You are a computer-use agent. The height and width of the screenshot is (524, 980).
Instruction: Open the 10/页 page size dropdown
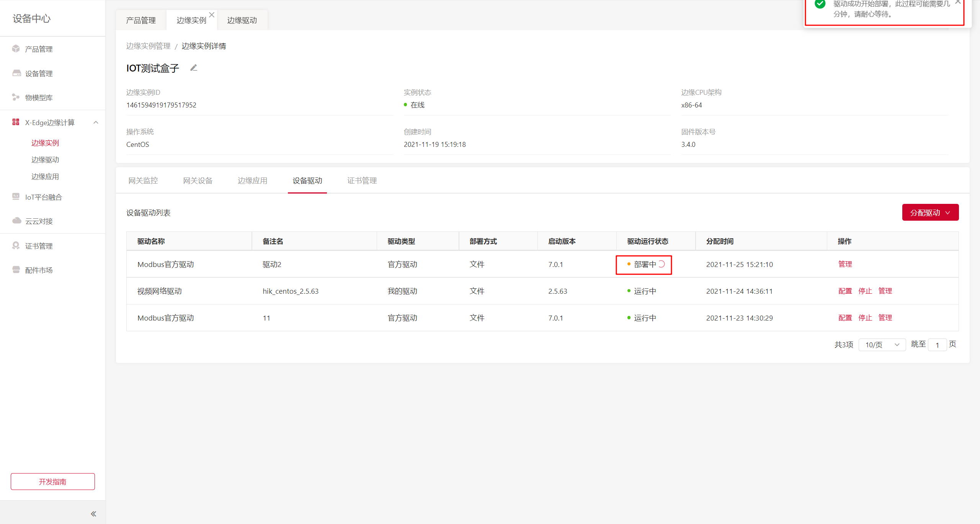point(882,345)
